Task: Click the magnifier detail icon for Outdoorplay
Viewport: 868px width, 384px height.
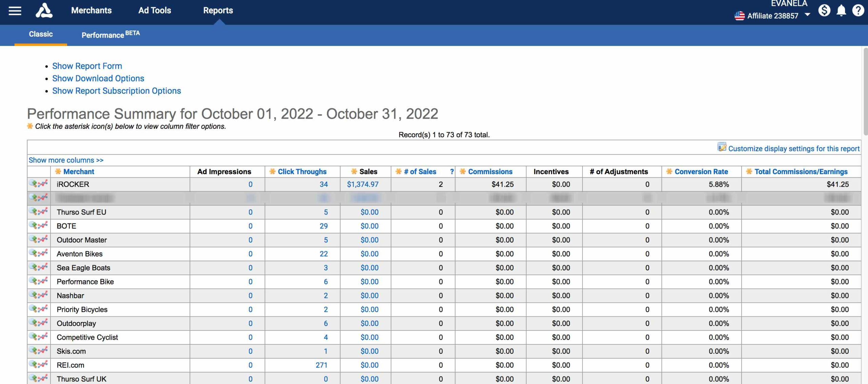Action: (33, 322)
